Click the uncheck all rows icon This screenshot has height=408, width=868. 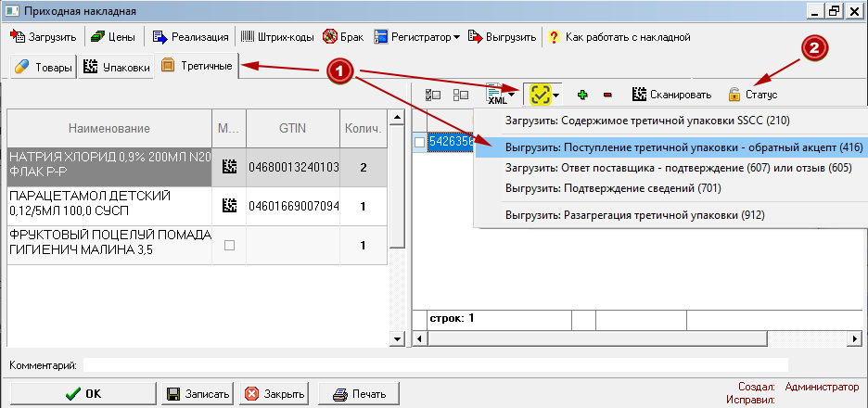[461, 95]
